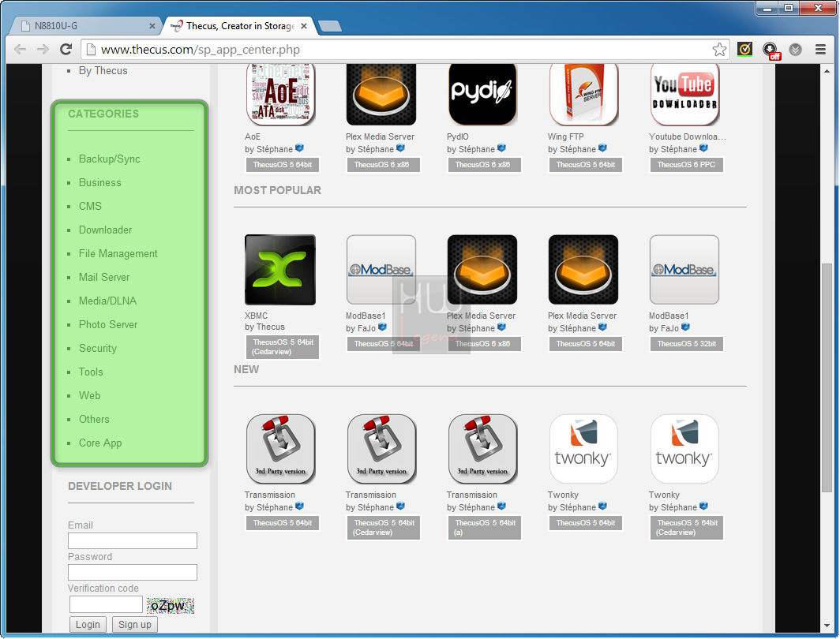Image resolution: width=840 pixels, height=639 pixels.
Task: Filter apps by the 'By Thecus' link
Action: pos(103,71)
